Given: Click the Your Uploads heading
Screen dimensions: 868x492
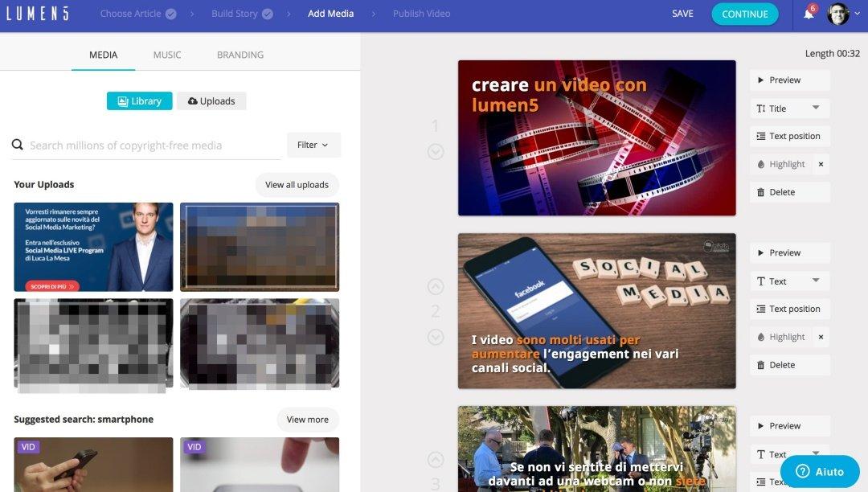Looking at the screenshot, I should point(43,184).
